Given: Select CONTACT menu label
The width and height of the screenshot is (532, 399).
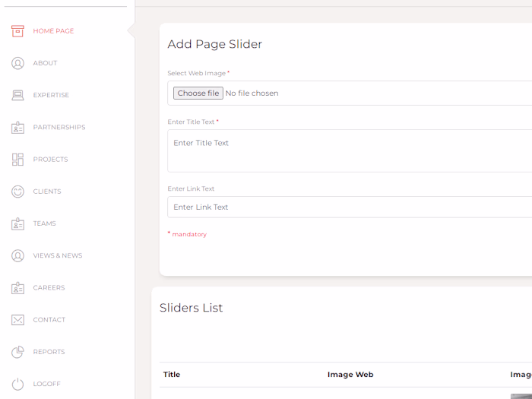Looking at the screenshot, I should tap(49, 320).
